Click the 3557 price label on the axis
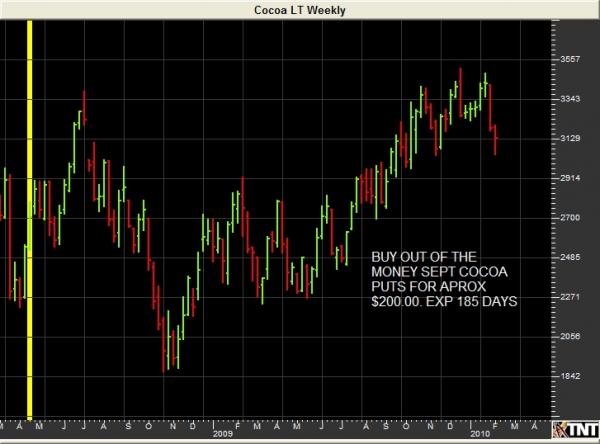600x444 pixels. click(x=572, y=60)
